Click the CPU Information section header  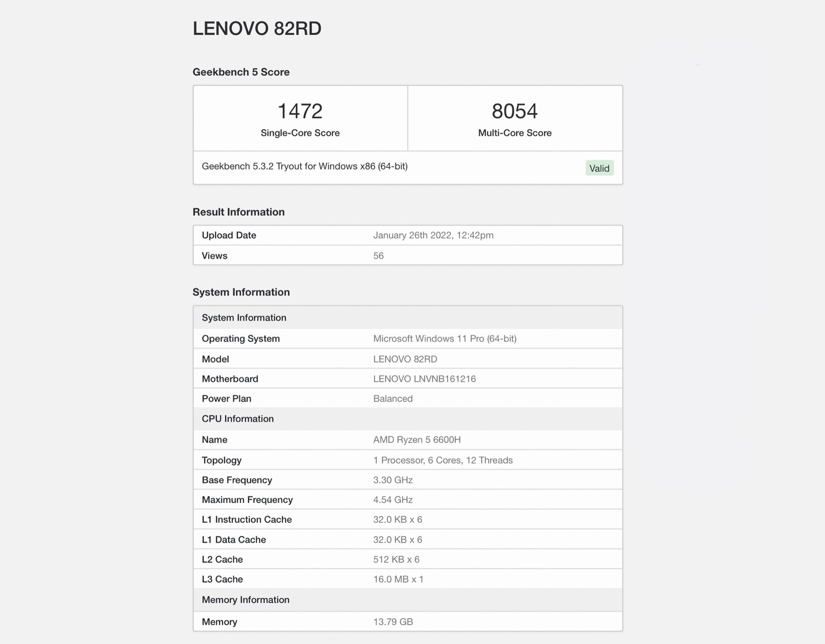[408, 419]
